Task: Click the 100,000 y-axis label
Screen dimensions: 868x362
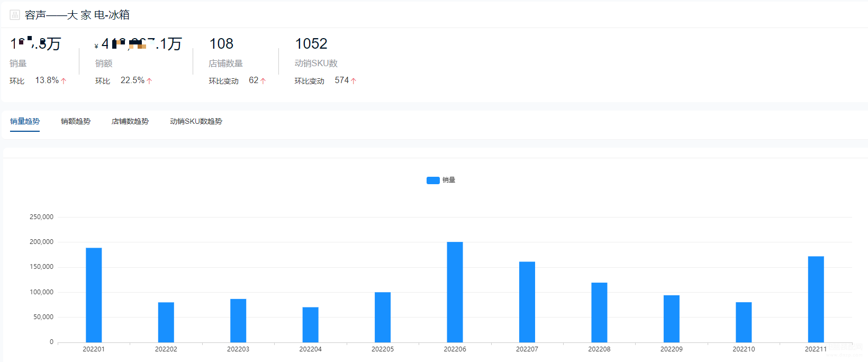Action: coord(41,292)
